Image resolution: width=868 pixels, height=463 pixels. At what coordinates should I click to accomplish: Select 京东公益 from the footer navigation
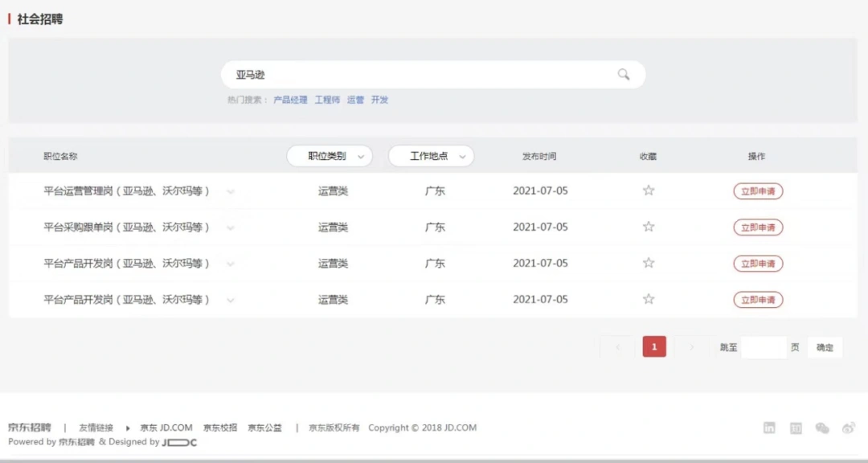coord(265,428)
